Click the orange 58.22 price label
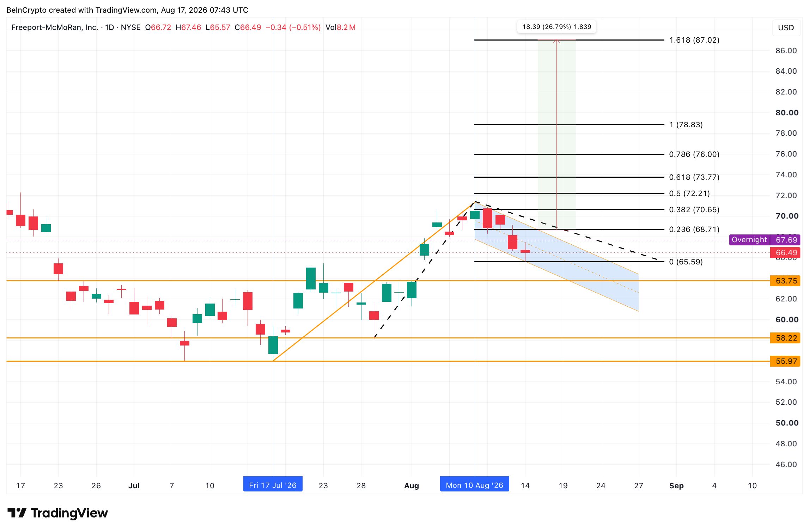The width and height of the screenshot is (809, 532). click(x=786, y=338)
